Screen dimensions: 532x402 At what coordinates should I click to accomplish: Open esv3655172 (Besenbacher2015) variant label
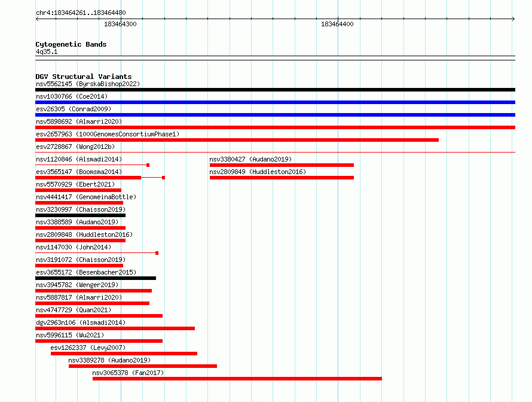click(86, 272)
